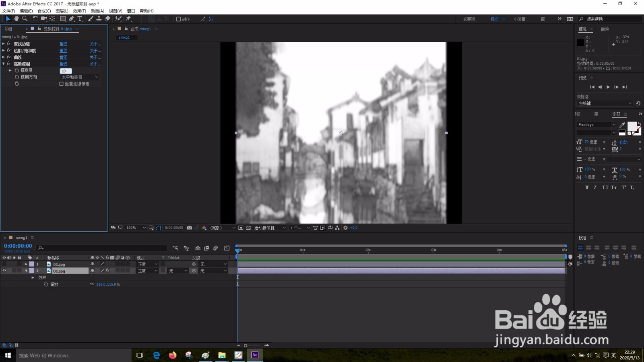644x362 pixels.
Task: Open the 文件(F) menu
Action: [x=8, y=11]
